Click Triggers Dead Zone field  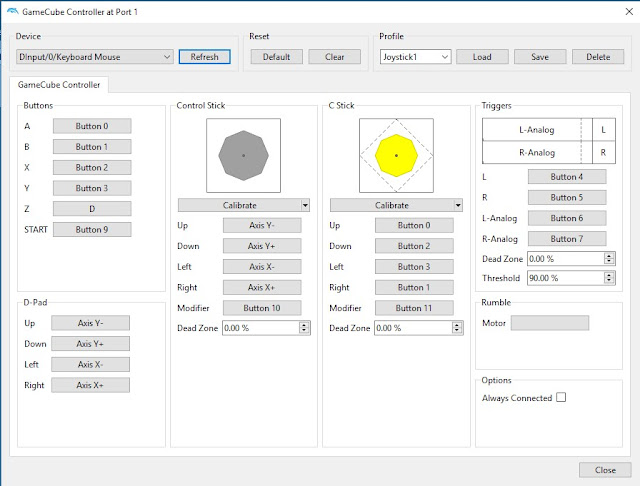[565, 259]
